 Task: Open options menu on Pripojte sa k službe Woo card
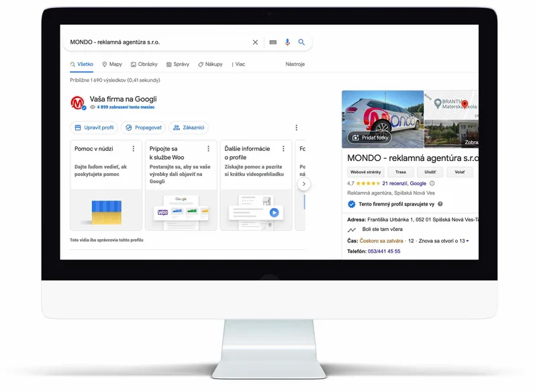pyautogui.click(x=208, y=148)
